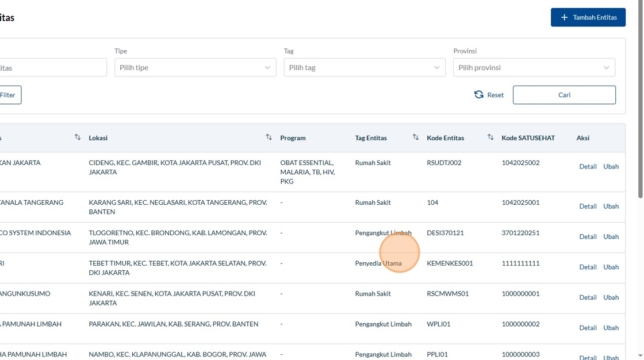Open Detail for KEMENKES001 entity

588,267
